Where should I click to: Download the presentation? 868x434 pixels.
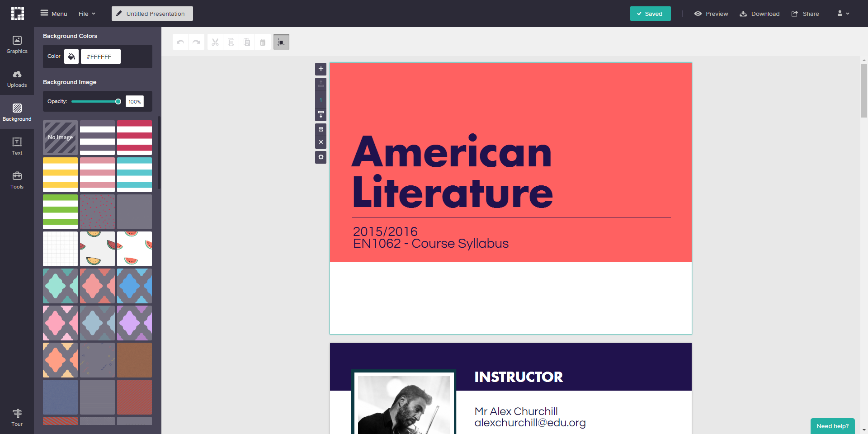click(x=759, y=14)
